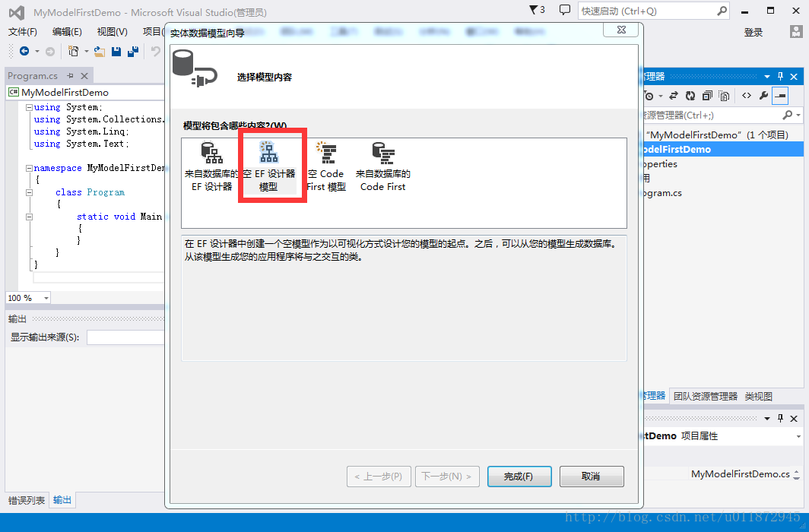The image size is (809, 532).
Task: Click the Navigate Forward toolbar icon
Action: coord(50,51)
